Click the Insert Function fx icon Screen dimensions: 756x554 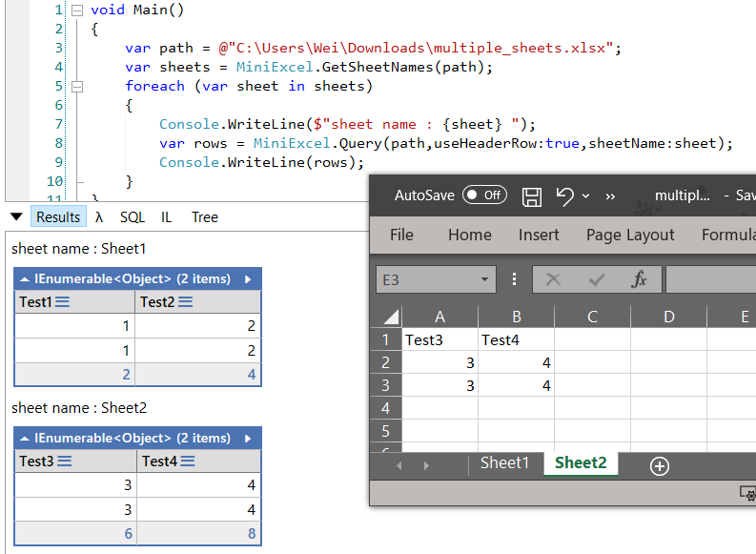point(639,279)
